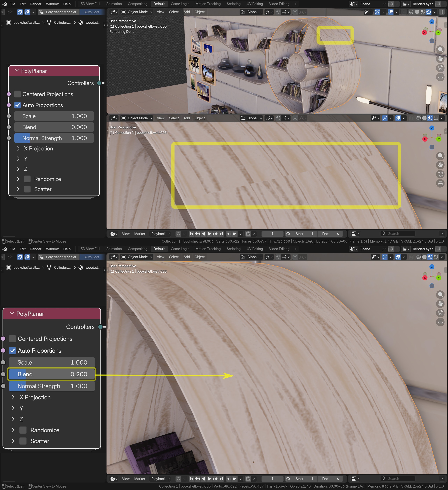
Task: Select rendered shading in lower window's viewport
Action: [x=436, y=257]
